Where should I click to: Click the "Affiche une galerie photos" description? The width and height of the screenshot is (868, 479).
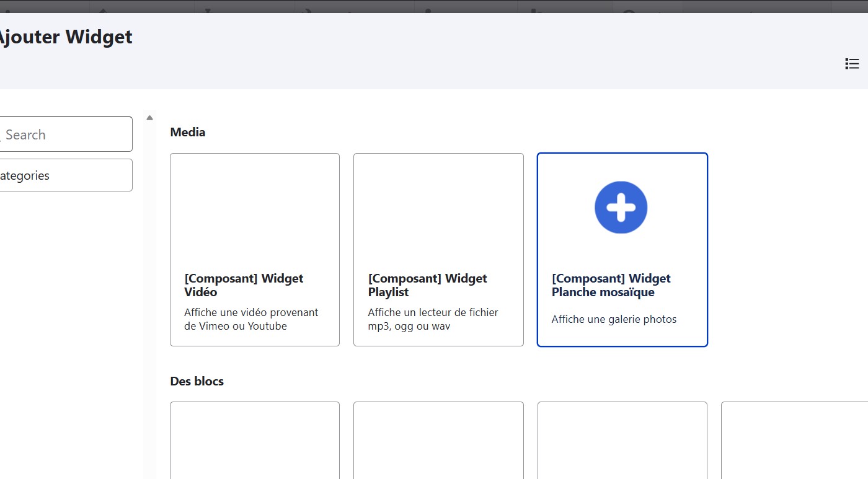click(x=614, y=320)
